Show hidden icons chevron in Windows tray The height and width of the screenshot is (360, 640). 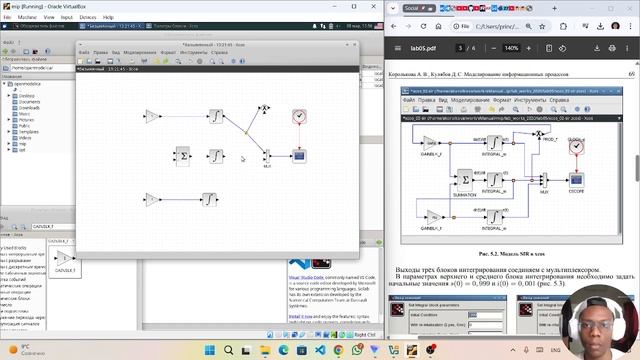coord(513,350)
